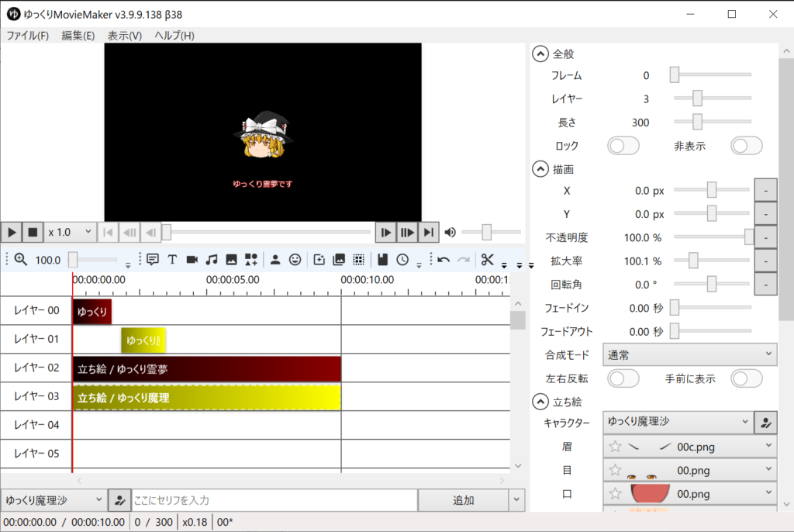Start playback with the play button

(x=11, y=233)
